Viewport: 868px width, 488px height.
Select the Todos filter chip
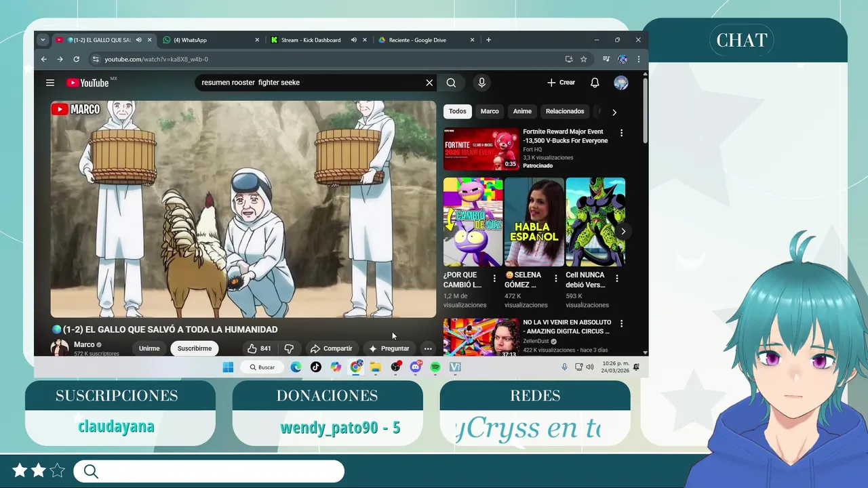[458, 111]
